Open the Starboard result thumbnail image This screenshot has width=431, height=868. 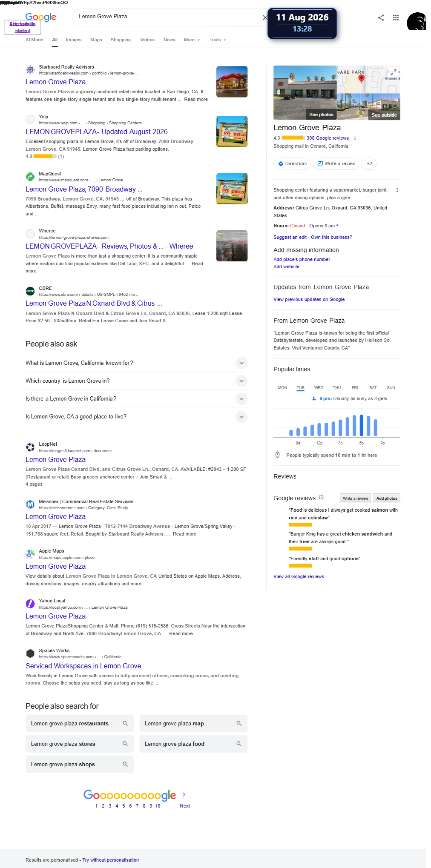coord(232,82)
